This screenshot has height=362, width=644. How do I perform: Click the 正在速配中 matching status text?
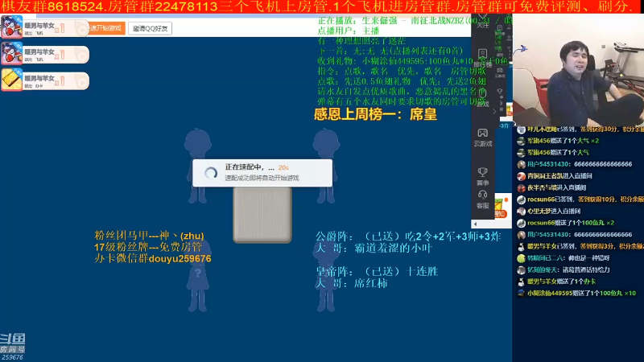[250, 167]
